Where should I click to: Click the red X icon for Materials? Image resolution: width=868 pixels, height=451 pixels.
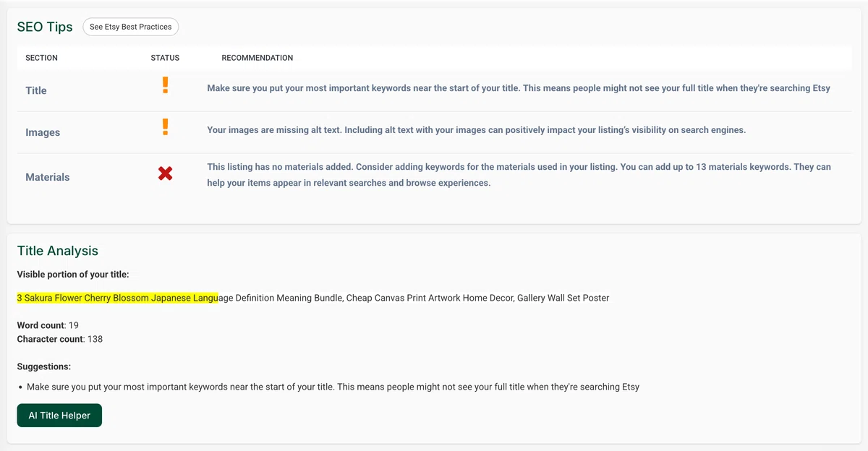[x=165, y=173]
